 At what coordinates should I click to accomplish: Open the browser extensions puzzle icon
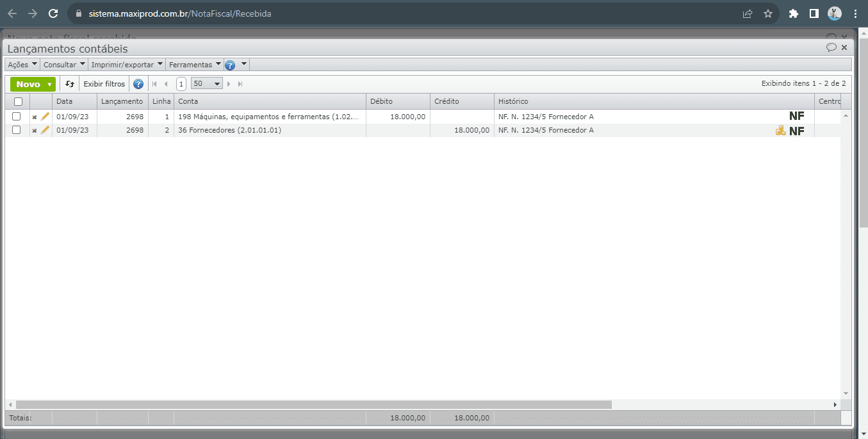[x=794, y=13]
